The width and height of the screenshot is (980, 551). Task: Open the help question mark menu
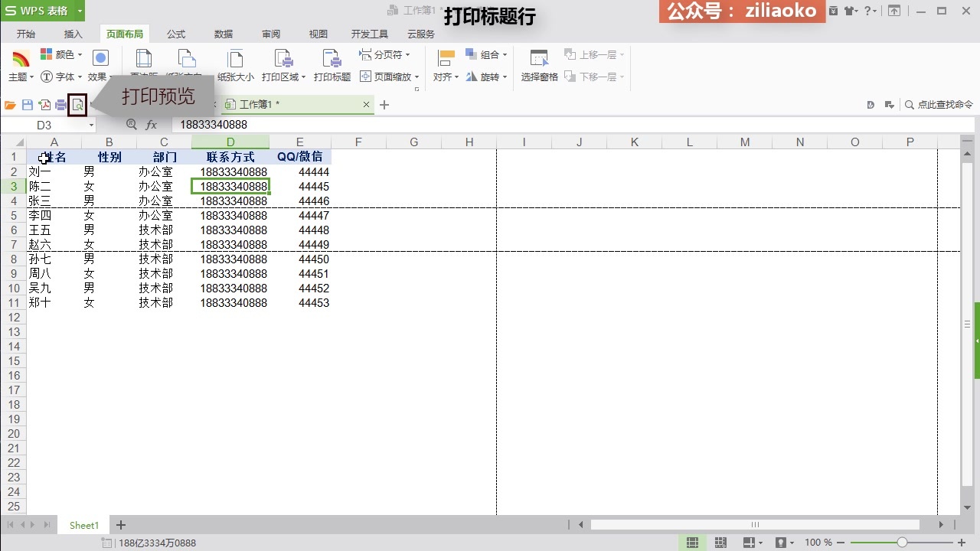tap(870, 11)
